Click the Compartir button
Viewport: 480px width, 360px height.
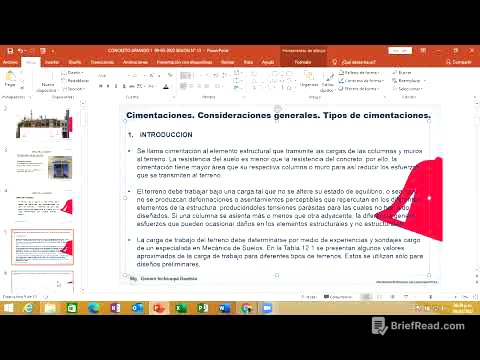click(x=459, y=62)
